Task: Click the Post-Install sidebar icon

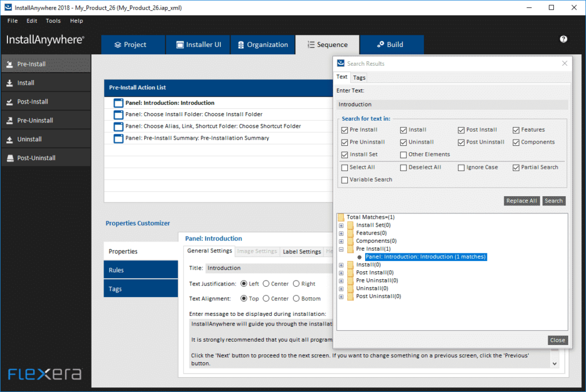Action: pos(10,102)
